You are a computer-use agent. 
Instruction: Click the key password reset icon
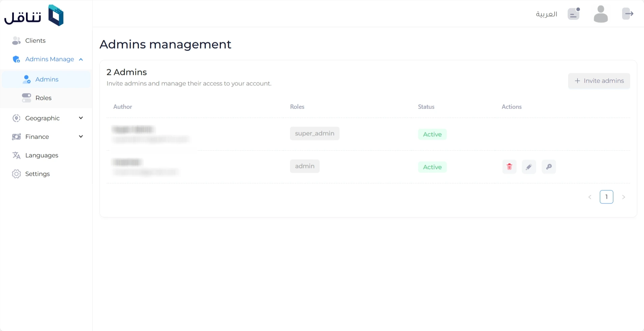[549, 167]
